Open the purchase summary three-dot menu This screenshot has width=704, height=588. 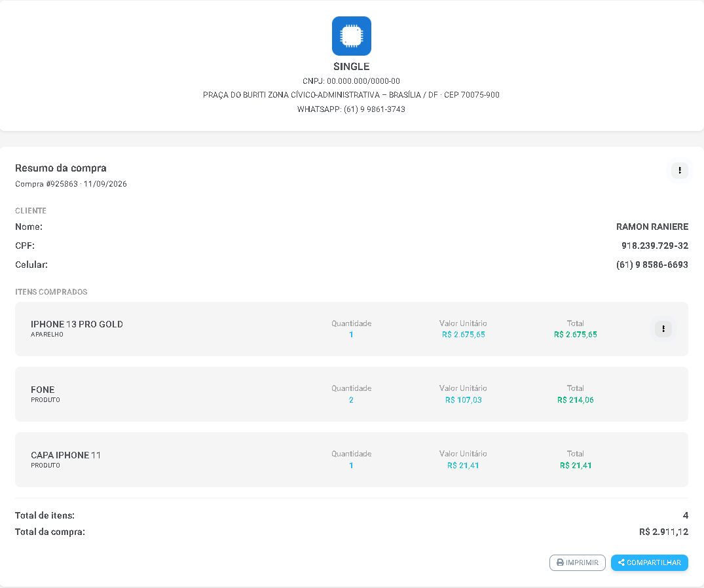679,170
